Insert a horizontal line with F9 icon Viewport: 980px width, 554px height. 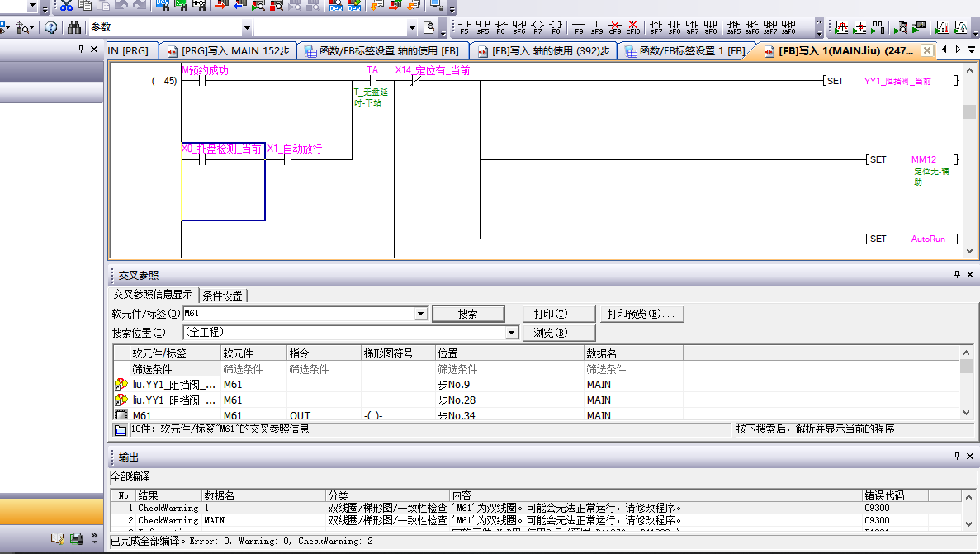coord(578,27)
